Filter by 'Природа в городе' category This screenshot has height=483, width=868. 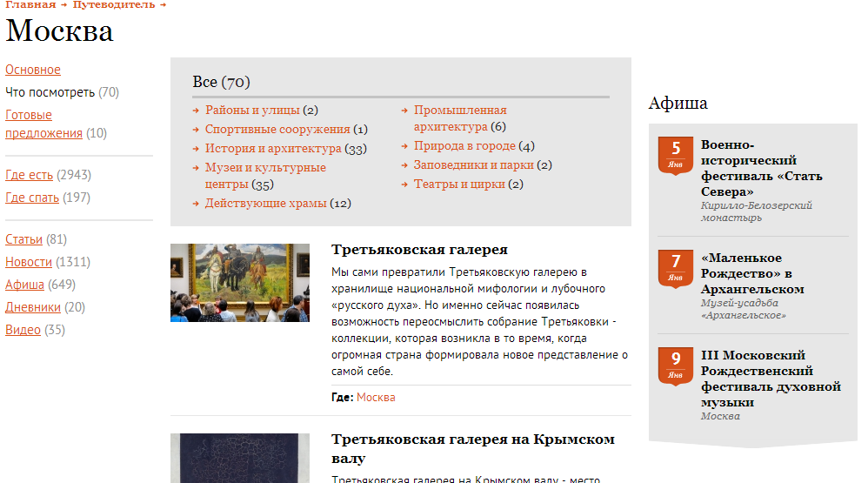(x=464, y=146)
